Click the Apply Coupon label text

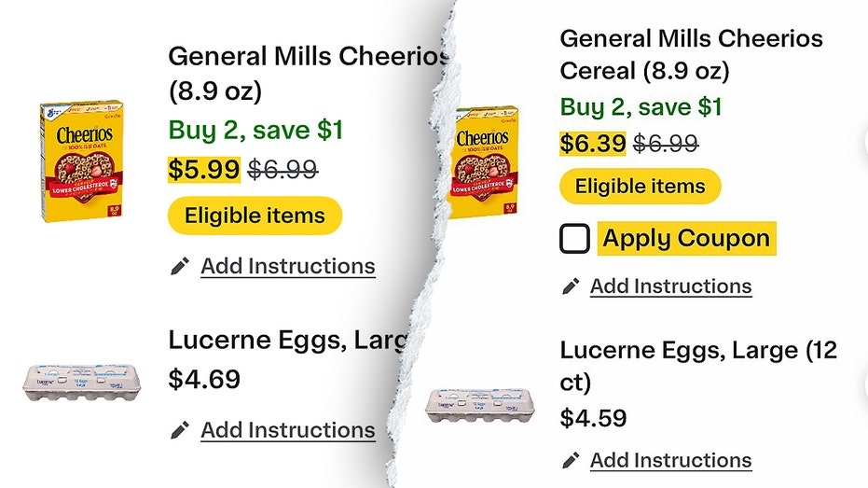[x=686, y=238]
